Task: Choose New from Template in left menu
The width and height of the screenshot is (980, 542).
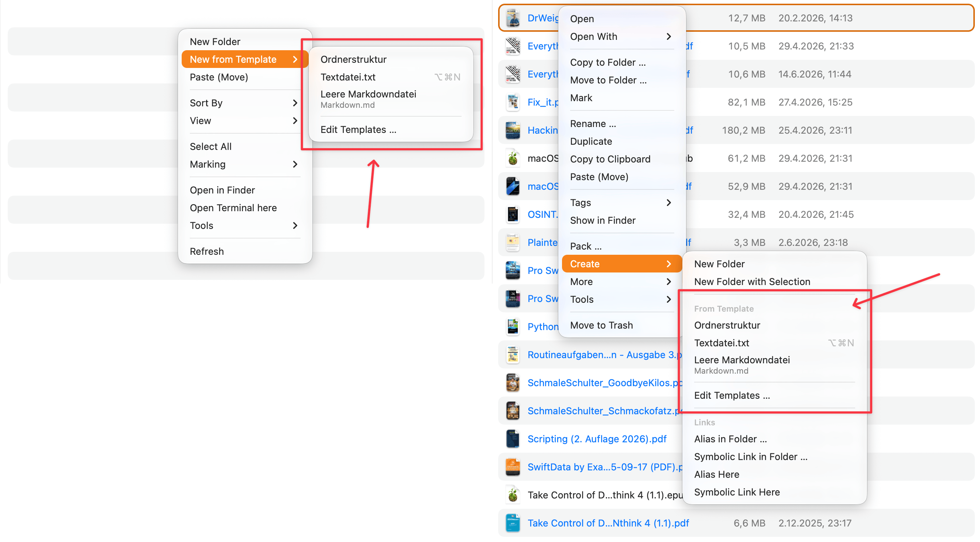Action: [244, 59]
